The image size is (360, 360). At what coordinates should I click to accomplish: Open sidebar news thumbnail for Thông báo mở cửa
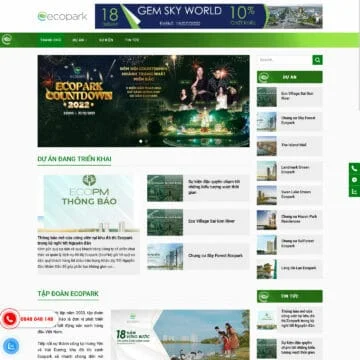click(267, 320)
